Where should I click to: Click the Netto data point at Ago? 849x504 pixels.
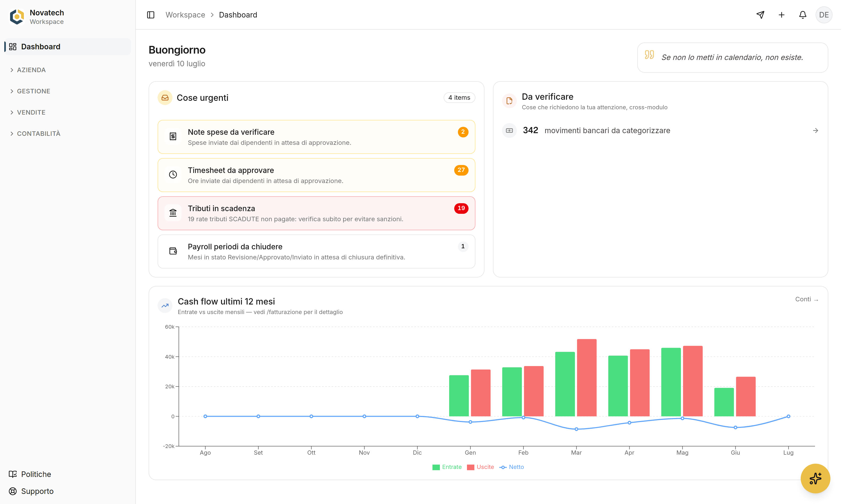tap(205, 416)
